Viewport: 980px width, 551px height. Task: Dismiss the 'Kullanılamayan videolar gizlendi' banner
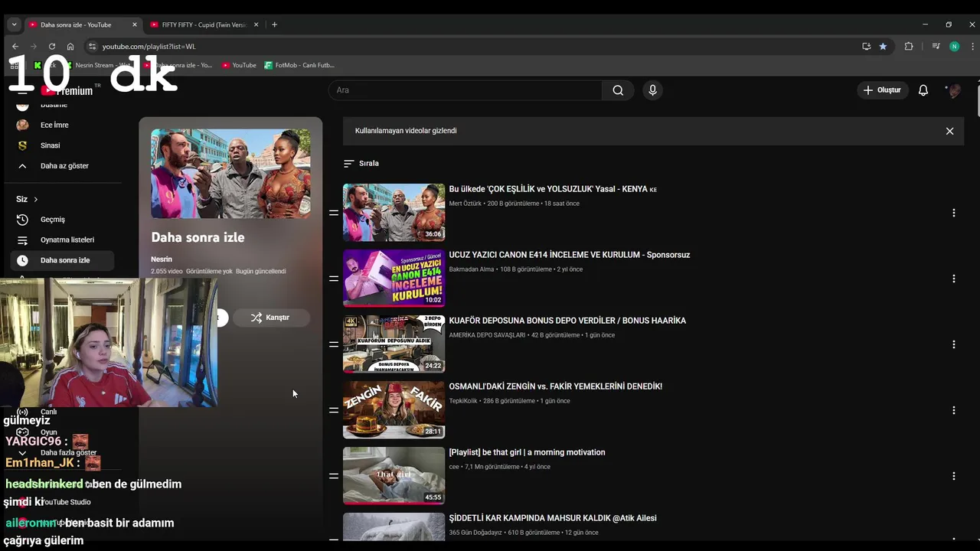point(949,131)
